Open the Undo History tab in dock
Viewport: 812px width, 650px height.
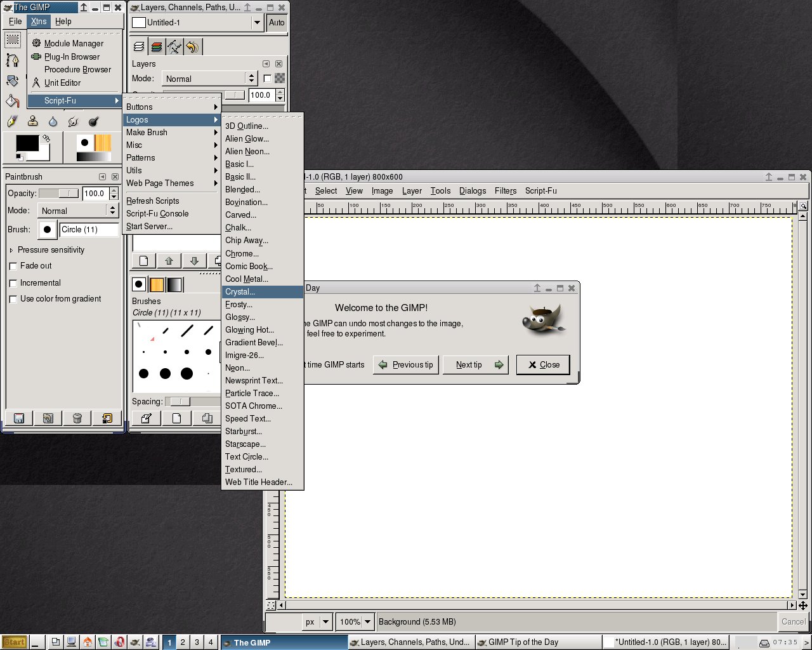pos(192,46)
